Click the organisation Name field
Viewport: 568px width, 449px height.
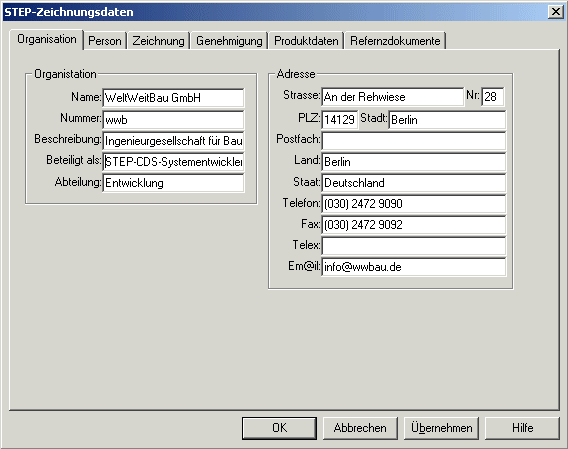[x=174, y=98]
